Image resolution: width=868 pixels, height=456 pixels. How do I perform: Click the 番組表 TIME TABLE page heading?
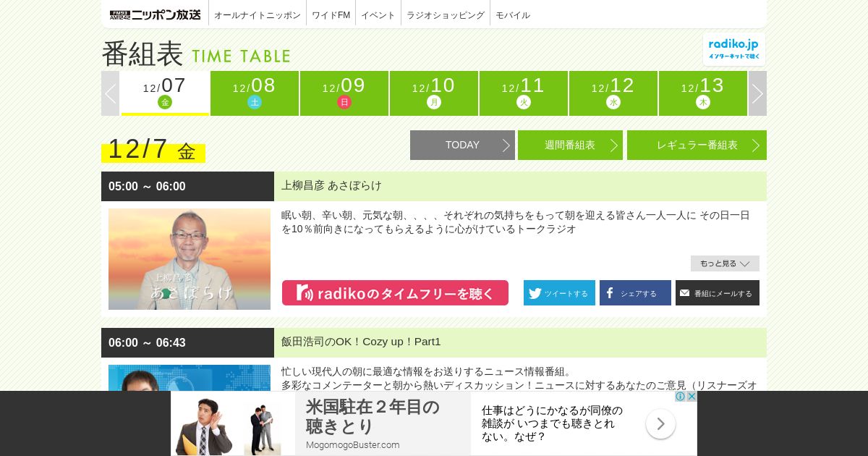196,54
